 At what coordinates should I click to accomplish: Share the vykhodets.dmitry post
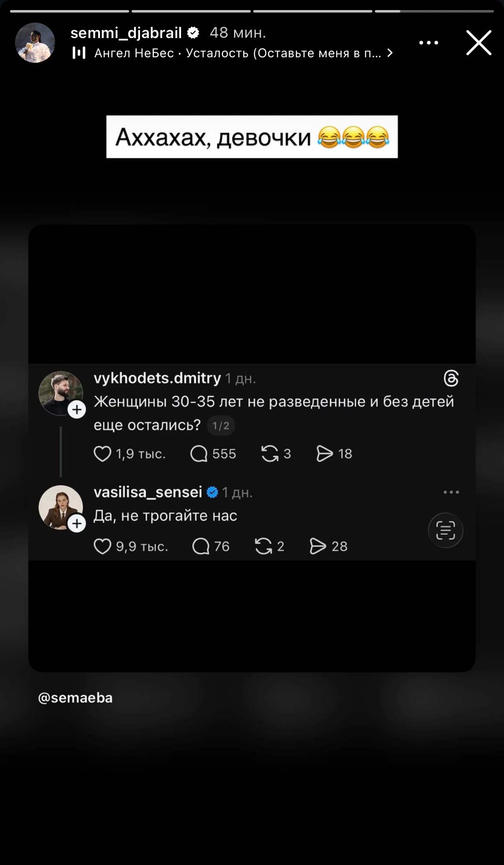tap(325, 454)
